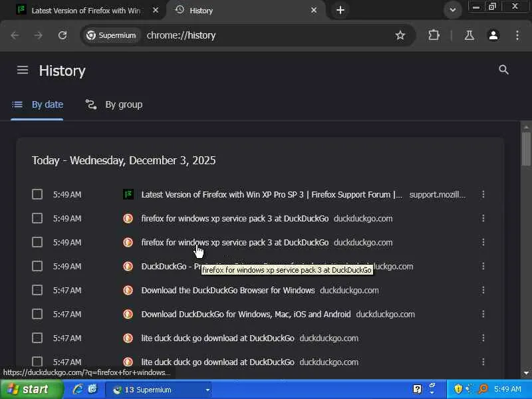The height and width of the screenshot is (399, 532).
Task: Search history with the magnifier icon
Action: (503, 70)
